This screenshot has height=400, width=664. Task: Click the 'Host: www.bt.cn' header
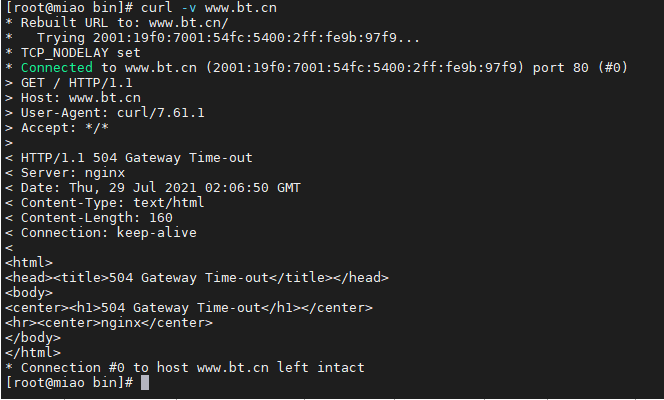pyautogui.click(x=80, y=98)
